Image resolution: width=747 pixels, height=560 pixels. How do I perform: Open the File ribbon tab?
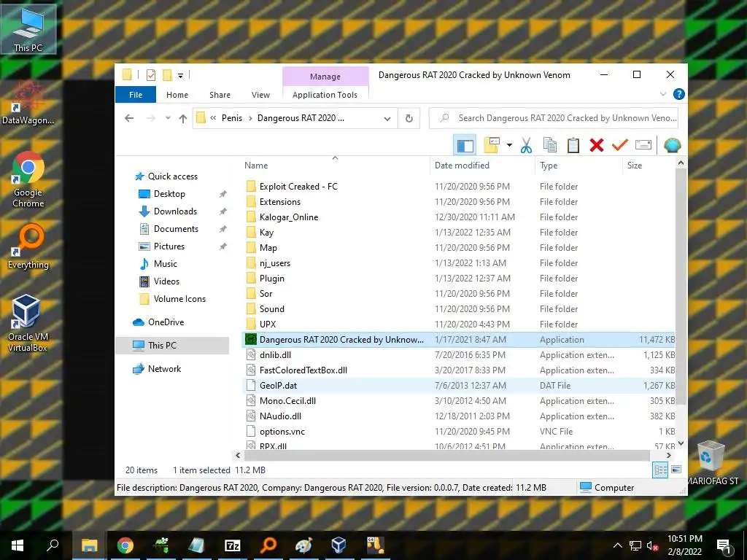(135, 95)
